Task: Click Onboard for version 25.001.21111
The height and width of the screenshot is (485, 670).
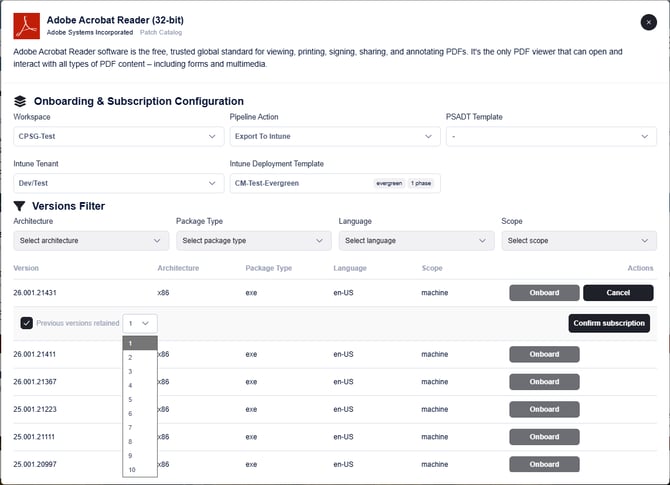Action: (x=544, y=437)
